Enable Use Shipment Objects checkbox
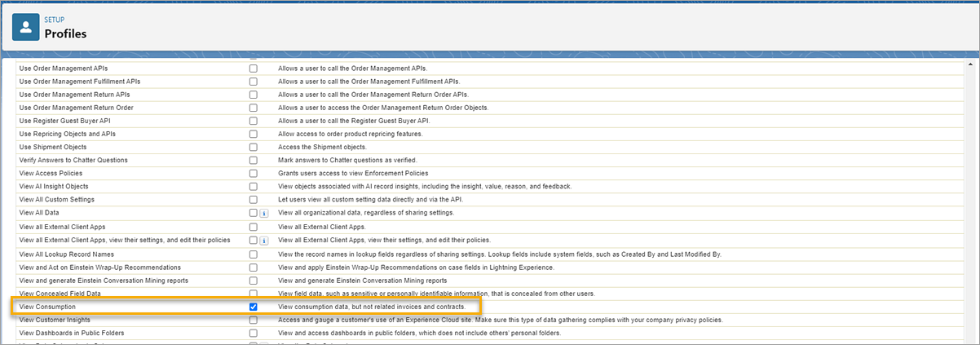980x345 pixels. 253,147
